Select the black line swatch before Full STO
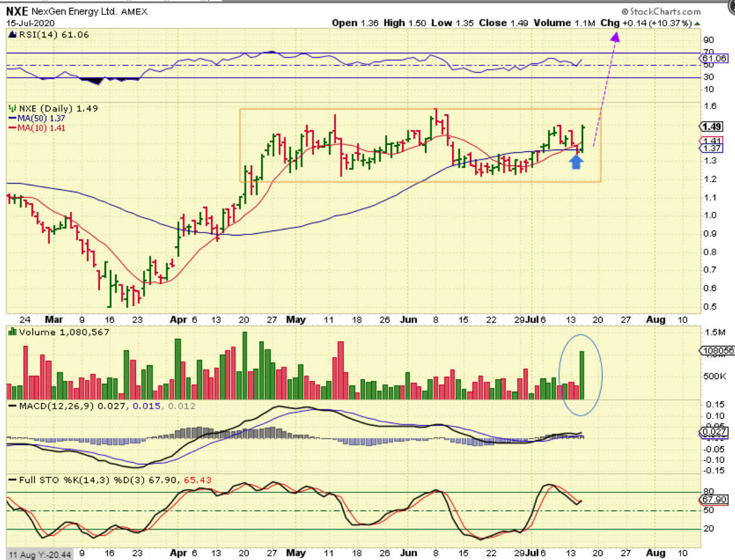The image size is (735, 560). [13, 480]
